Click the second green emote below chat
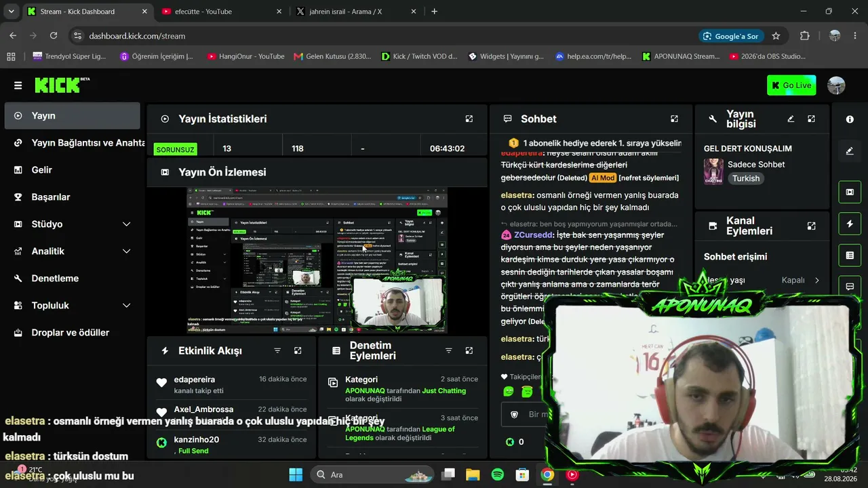Image resolution: width=868 pixels, height=488 pixels. click(527, 391)
